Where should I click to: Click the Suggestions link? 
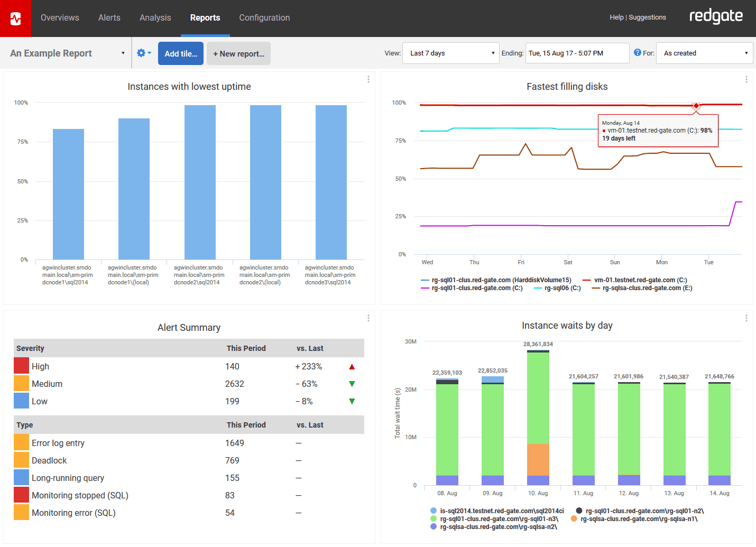[647, 17]
